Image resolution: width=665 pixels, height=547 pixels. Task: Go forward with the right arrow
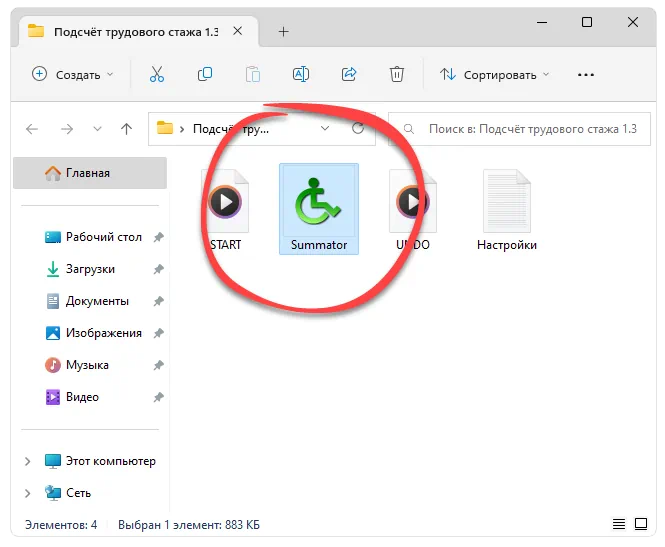[x=67, y=128]
